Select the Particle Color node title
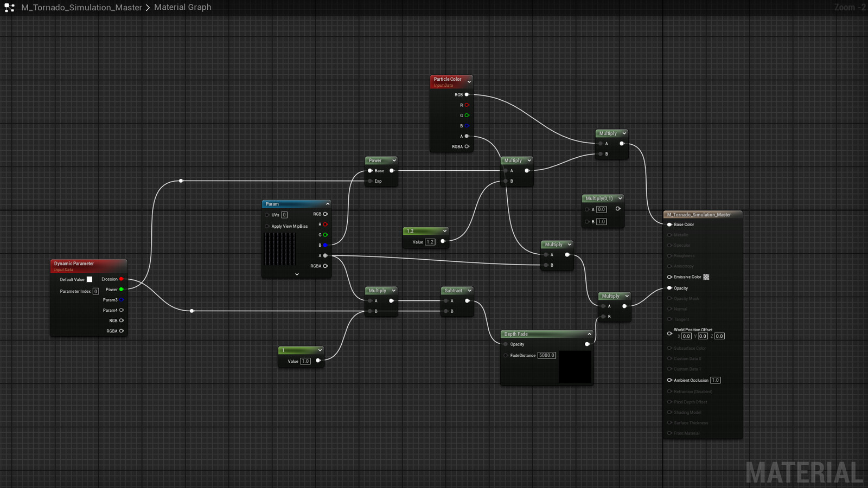The width and height of the screenshot is (868, 488). coord(448,79)
